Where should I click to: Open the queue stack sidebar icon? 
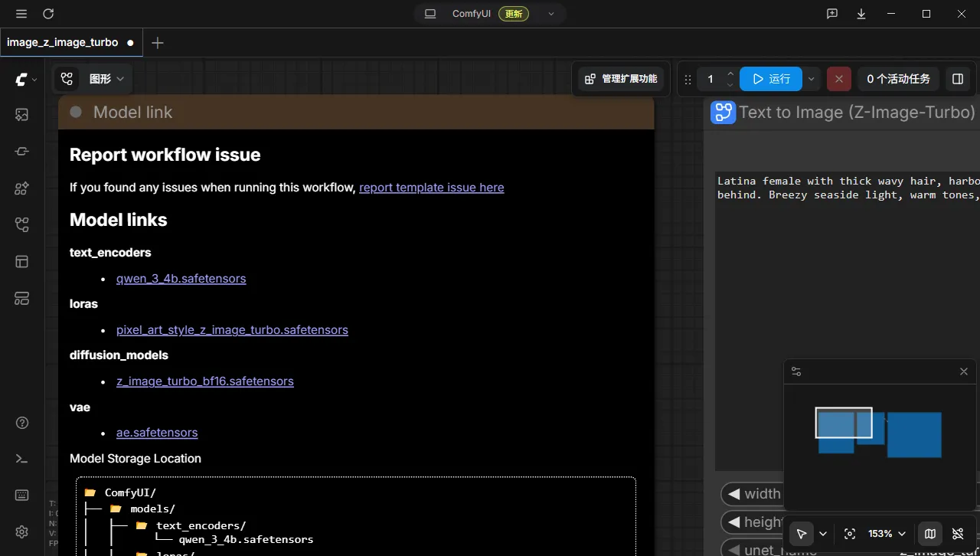point(21,299)
